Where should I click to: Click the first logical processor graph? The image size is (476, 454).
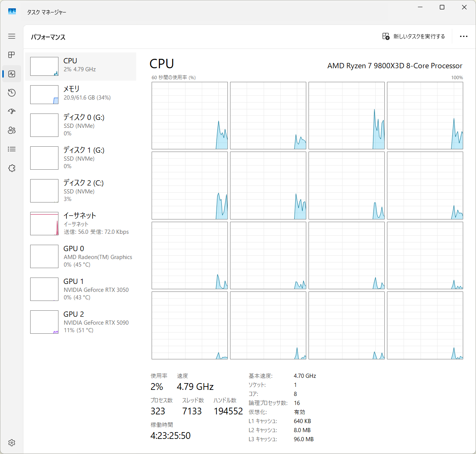pos(190,115)
